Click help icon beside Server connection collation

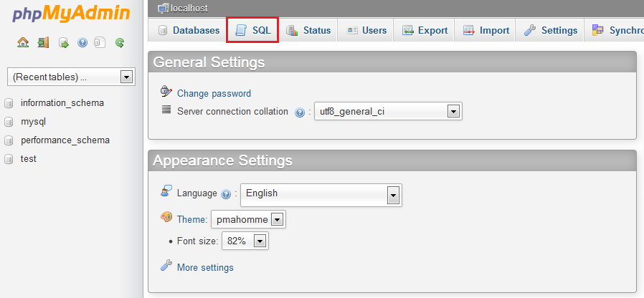[x=300, y=112]
